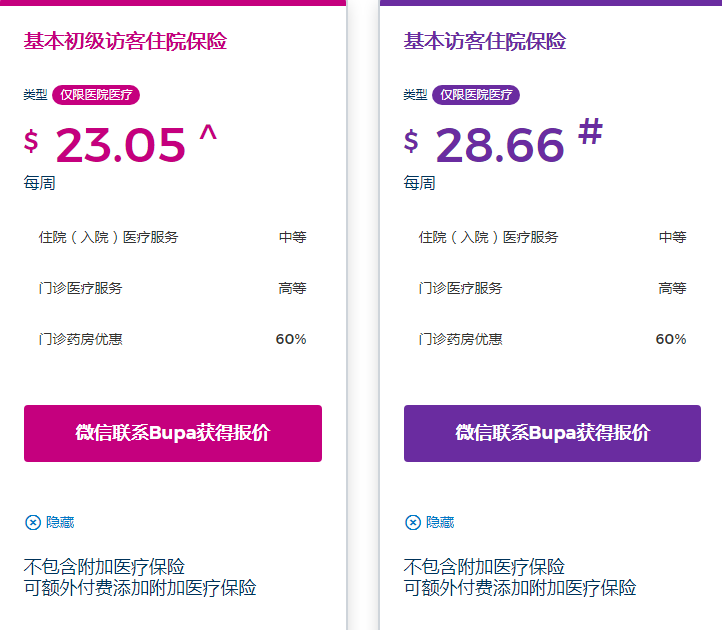Image resolution: width=722 pixels, height=630 pixels.
Task: Click the circled X icon in purple card
Action: [x=413, y=522]
